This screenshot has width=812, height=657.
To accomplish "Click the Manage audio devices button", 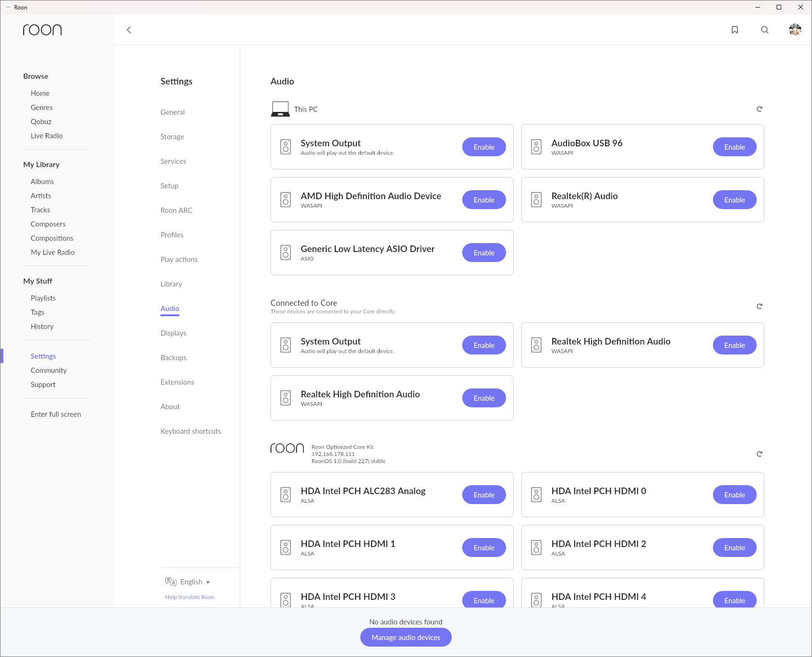I will click(x=406, y=637).
